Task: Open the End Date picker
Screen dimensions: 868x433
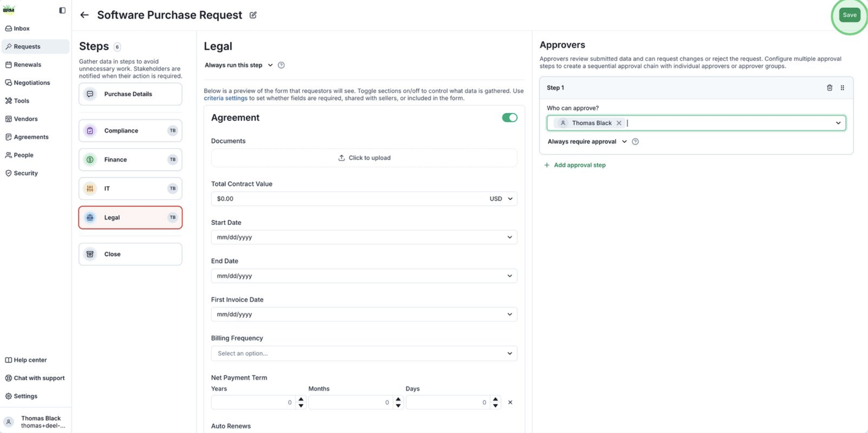Action: 364,276
